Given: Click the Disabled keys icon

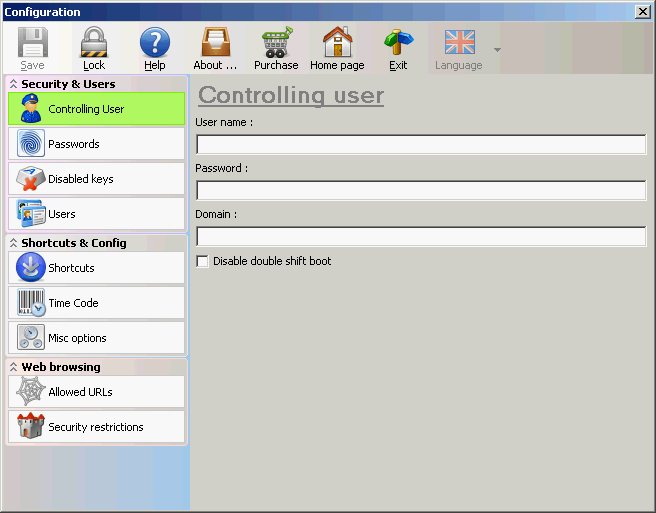Looking at the screenshot, I should click(30, 179).
